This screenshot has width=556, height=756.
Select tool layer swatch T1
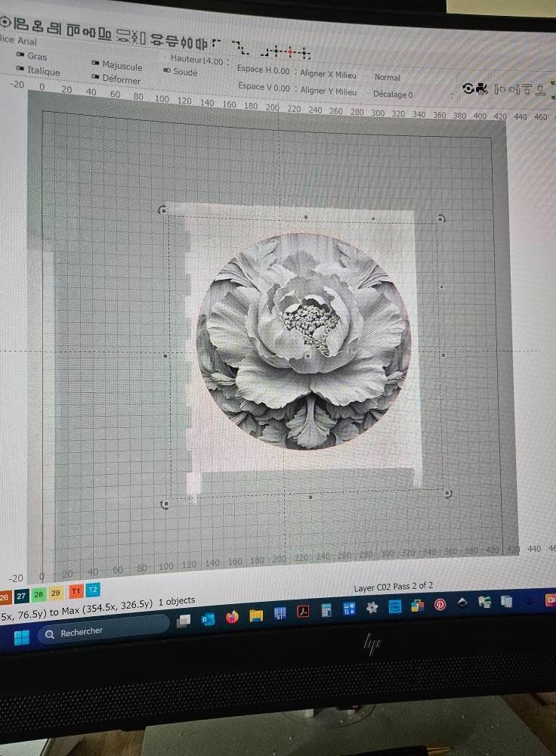(x=76, y=591)
